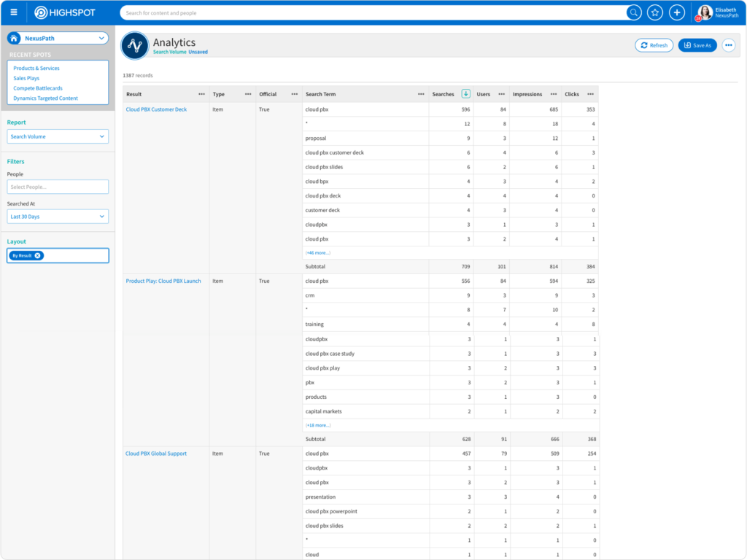
Task: Expand the 46 more search terms
Action: pos(318,253)
